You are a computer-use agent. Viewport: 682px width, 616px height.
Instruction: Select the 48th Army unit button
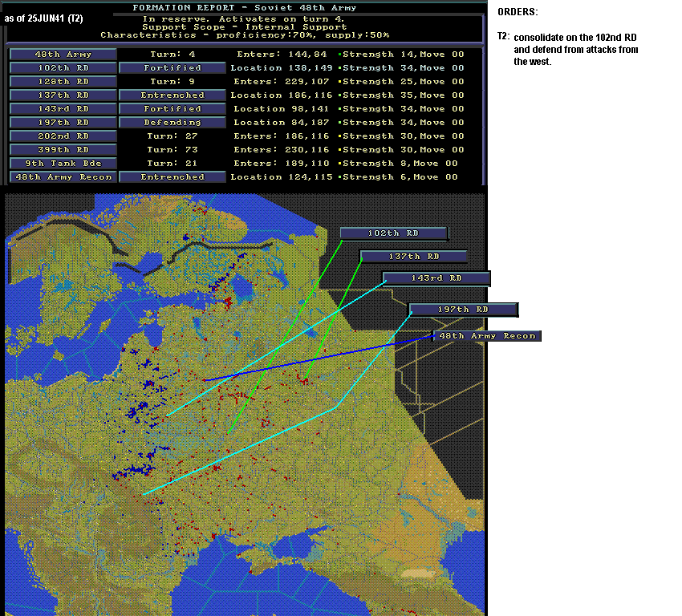pyautogui.click(x=63, y=55)
